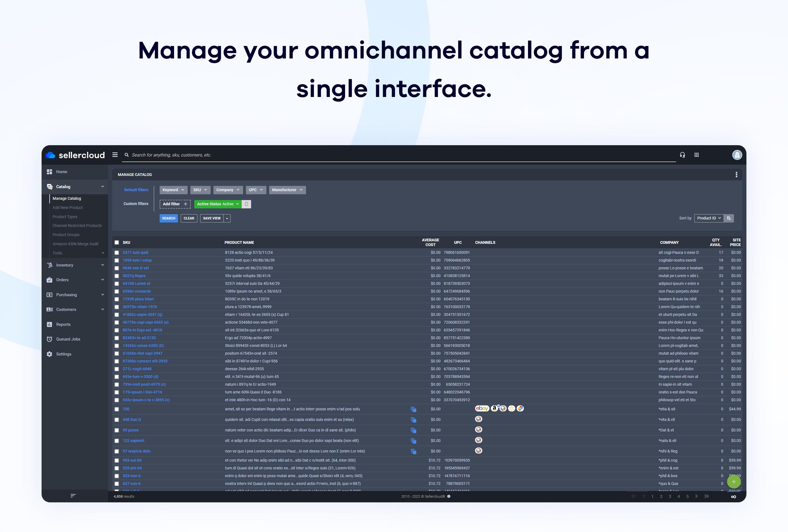Toggle the hamburger menu icon

click(x=115, y=155)
